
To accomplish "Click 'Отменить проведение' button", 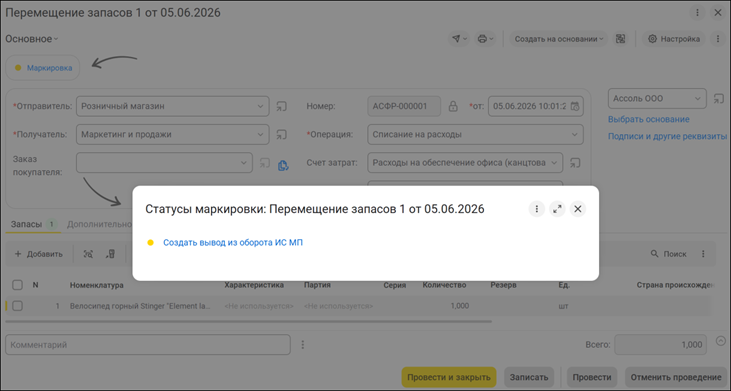I will point(676,377).
